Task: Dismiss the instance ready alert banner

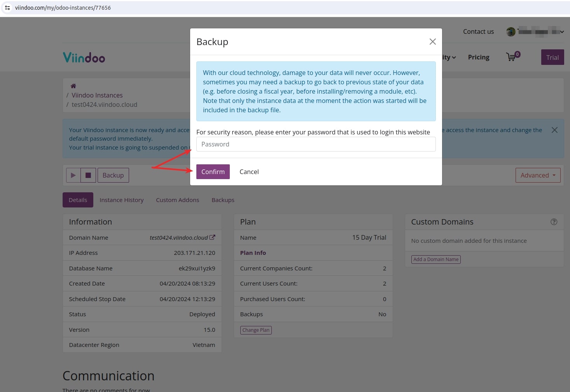Action: point(554,130)
